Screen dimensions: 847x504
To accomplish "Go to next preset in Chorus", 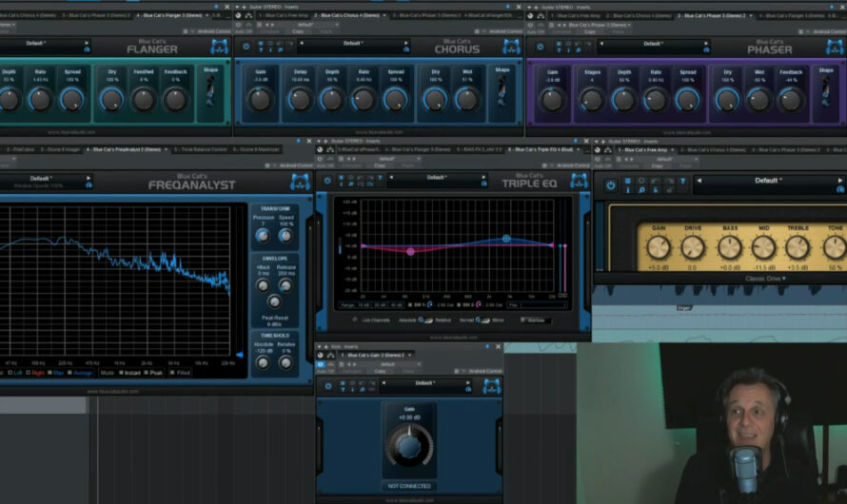I will point(406,43).
